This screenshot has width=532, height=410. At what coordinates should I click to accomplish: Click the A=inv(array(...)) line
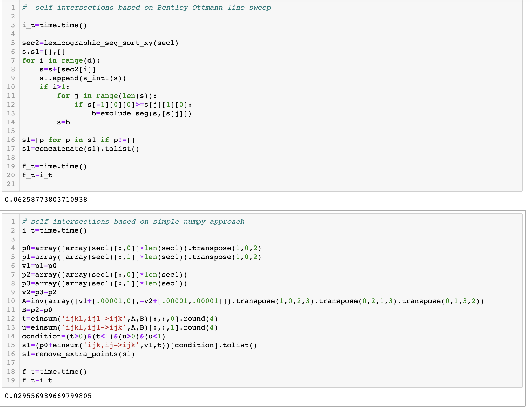[x=253, y=301]
